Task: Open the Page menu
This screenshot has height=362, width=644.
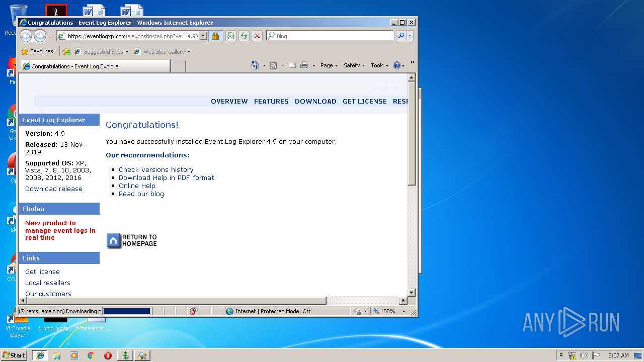Action: click(329, 65)
